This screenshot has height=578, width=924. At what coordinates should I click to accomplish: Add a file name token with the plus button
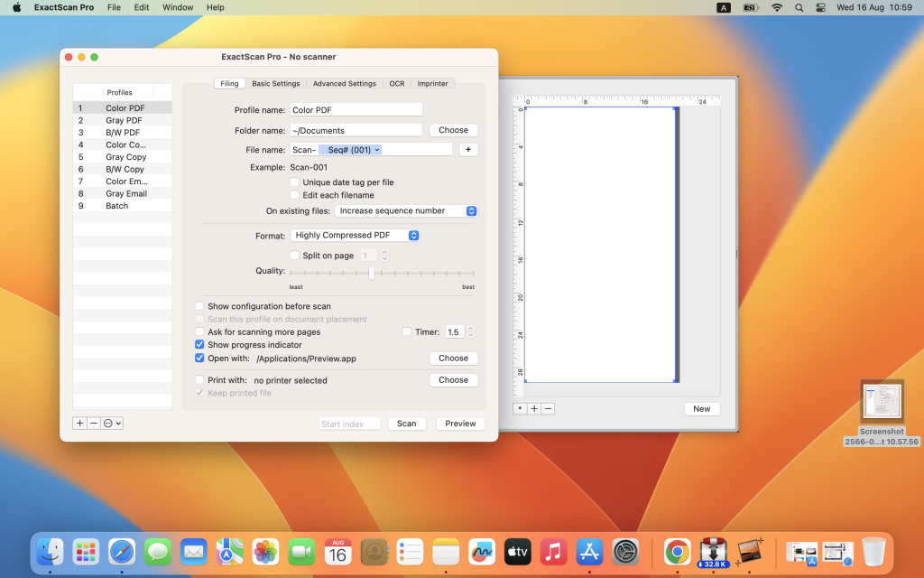468,150
